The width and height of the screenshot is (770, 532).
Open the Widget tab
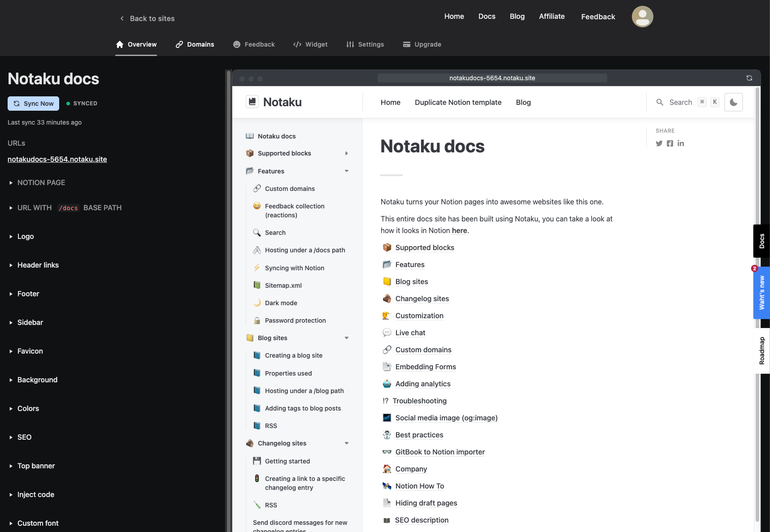tap(310, 44)
